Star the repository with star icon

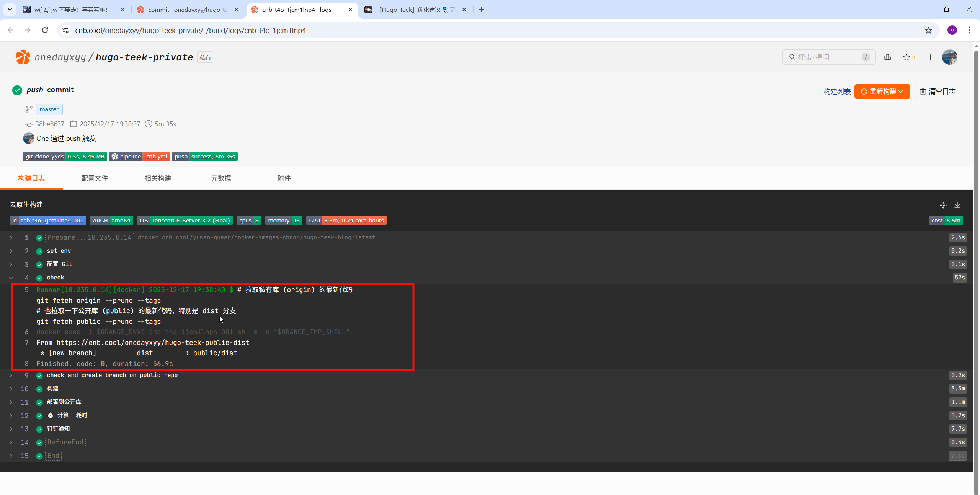tap(906, 57)
